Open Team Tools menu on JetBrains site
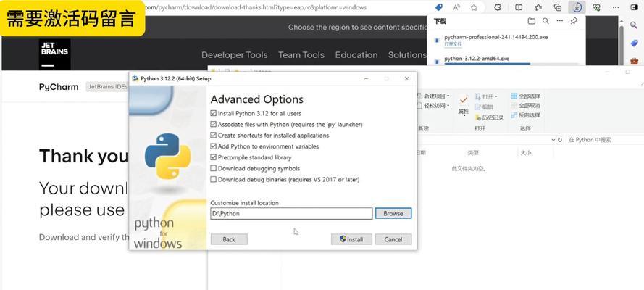The image size is (644, 290). pos(301,55)
